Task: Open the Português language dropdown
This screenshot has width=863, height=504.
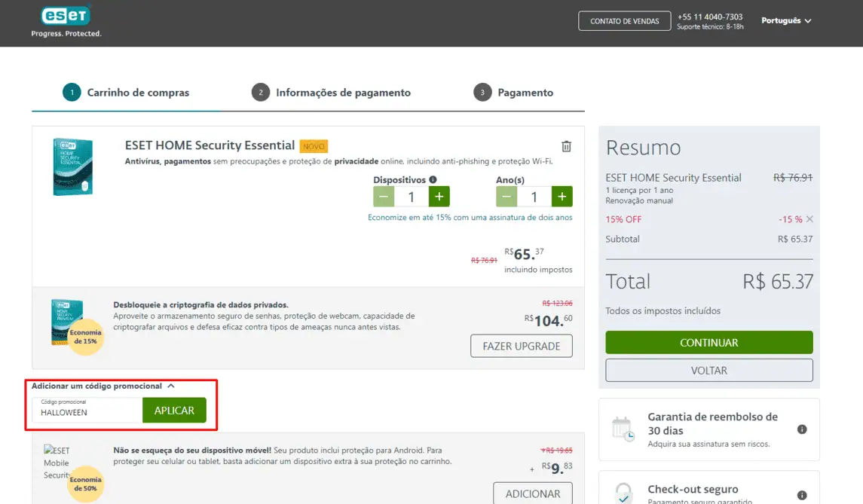Action: coord(786,20)
